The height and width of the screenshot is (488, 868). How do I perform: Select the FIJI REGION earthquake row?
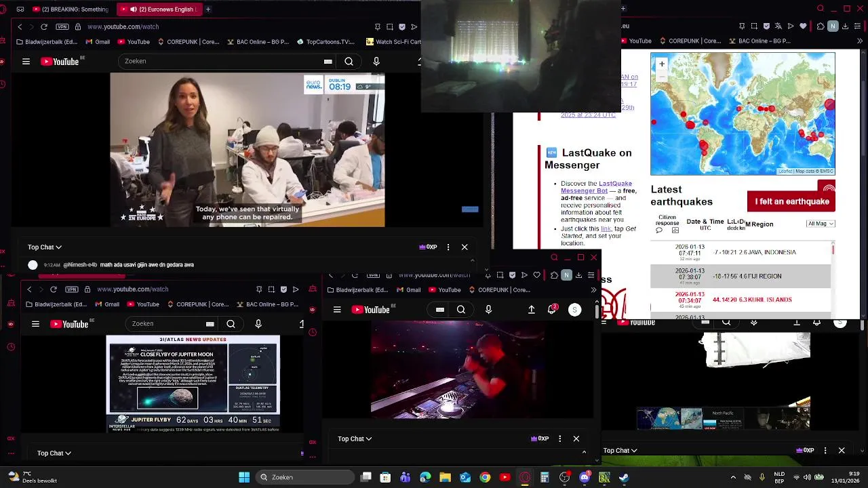tap(741, 276)
